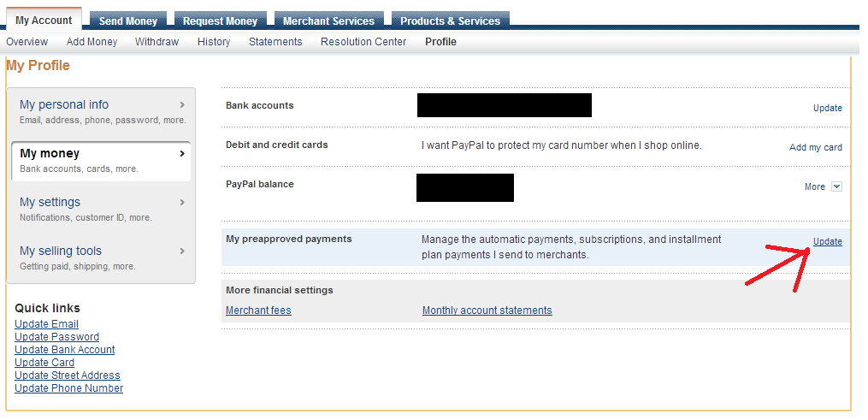Expand the My settings section

point(102,209)
